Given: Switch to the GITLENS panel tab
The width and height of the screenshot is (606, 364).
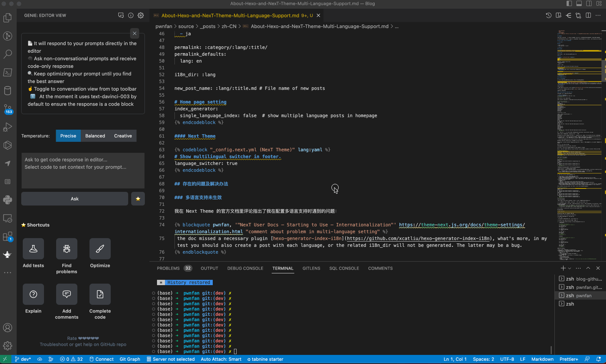Looking at the screenshot, I should 311,268.
